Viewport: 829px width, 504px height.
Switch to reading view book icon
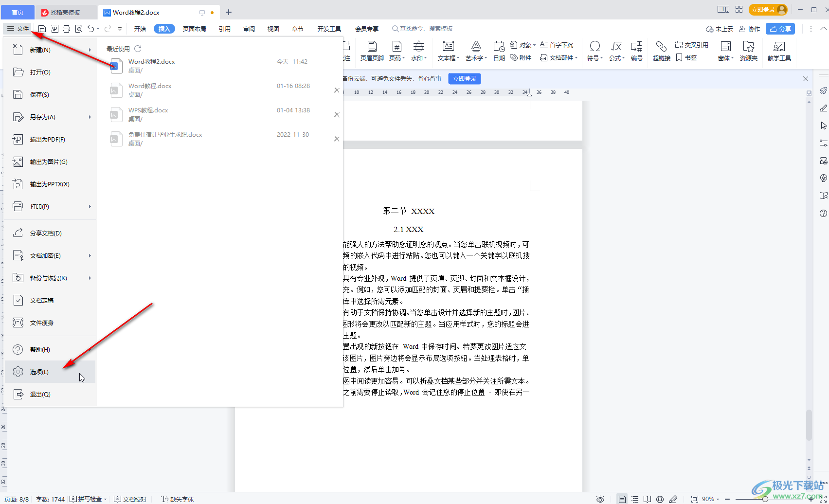coord(647,499)
